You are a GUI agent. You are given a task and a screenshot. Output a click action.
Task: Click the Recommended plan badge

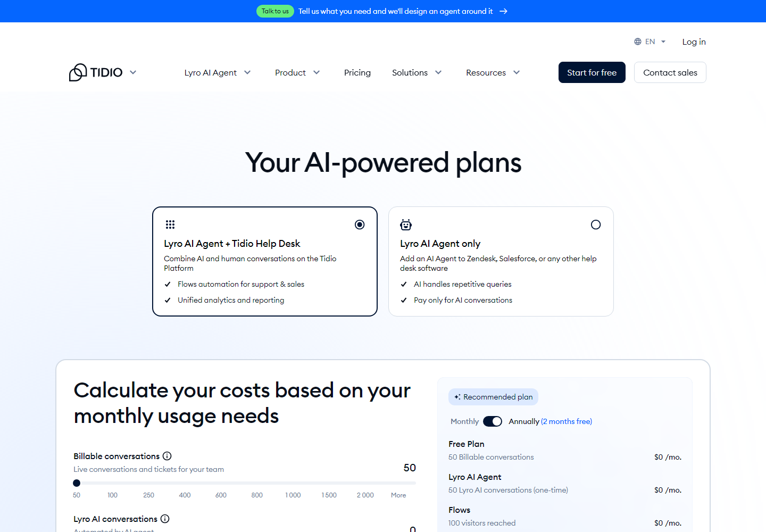(x=493, y=397)
